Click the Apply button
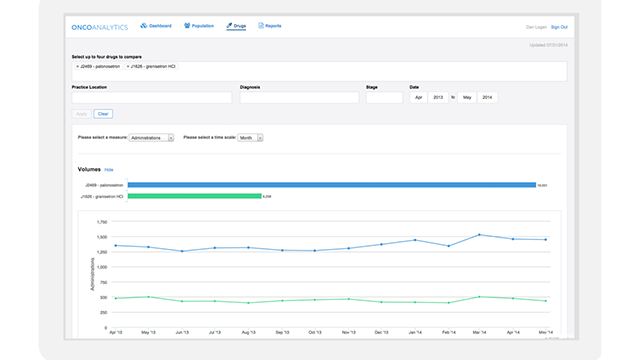 click(81, 114)
